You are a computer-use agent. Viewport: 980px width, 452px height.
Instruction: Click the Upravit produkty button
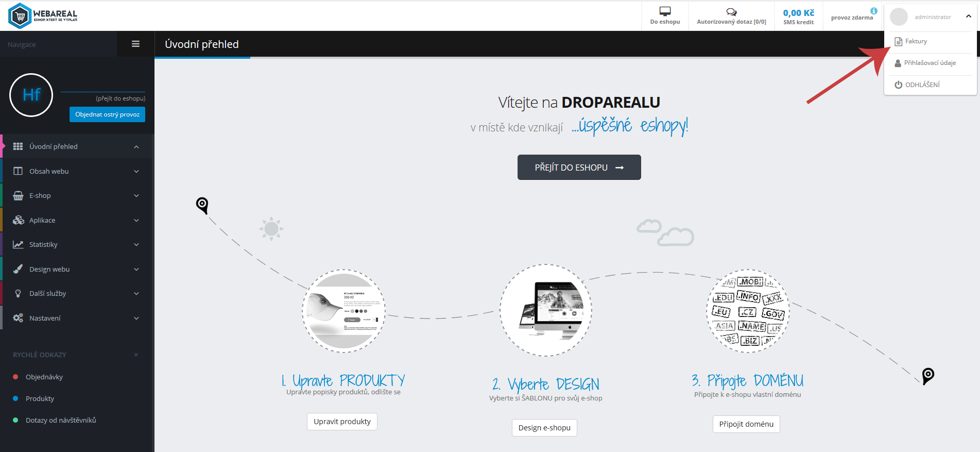click(342, 422)
